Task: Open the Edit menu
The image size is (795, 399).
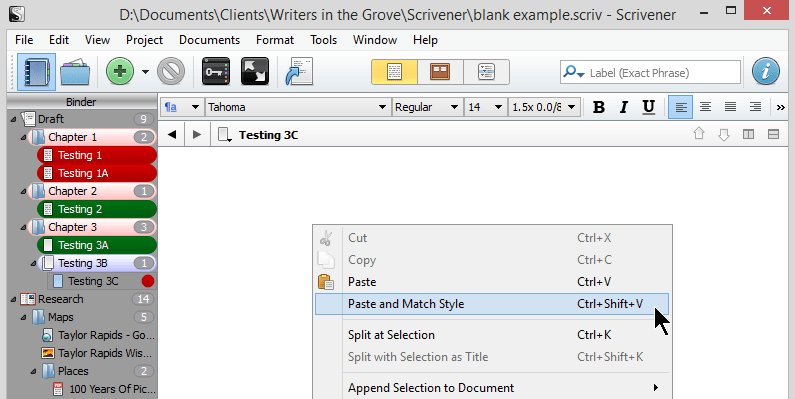Action: (59, 40)
